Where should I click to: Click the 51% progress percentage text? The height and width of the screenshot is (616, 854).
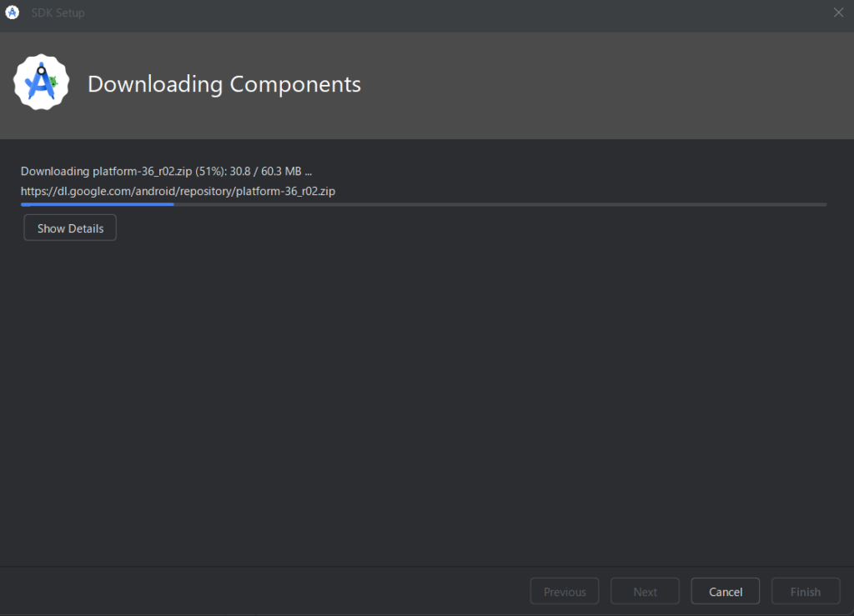[210, 171]
